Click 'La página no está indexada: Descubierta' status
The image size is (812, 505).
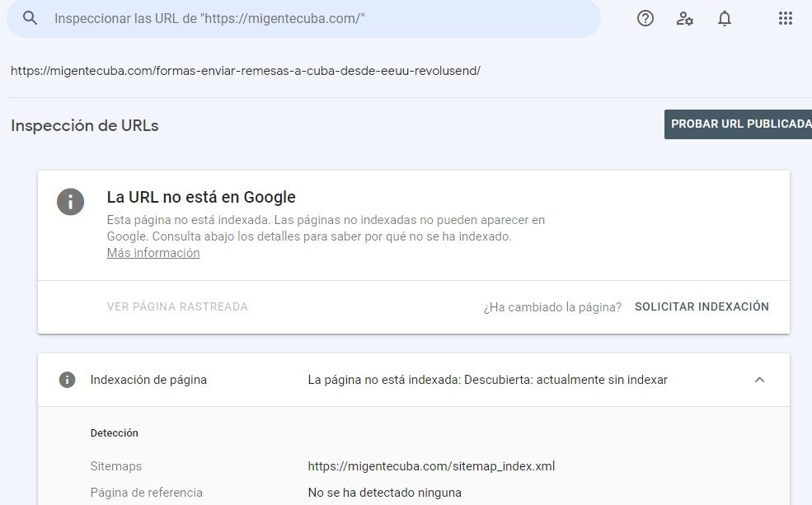[487, 380]
